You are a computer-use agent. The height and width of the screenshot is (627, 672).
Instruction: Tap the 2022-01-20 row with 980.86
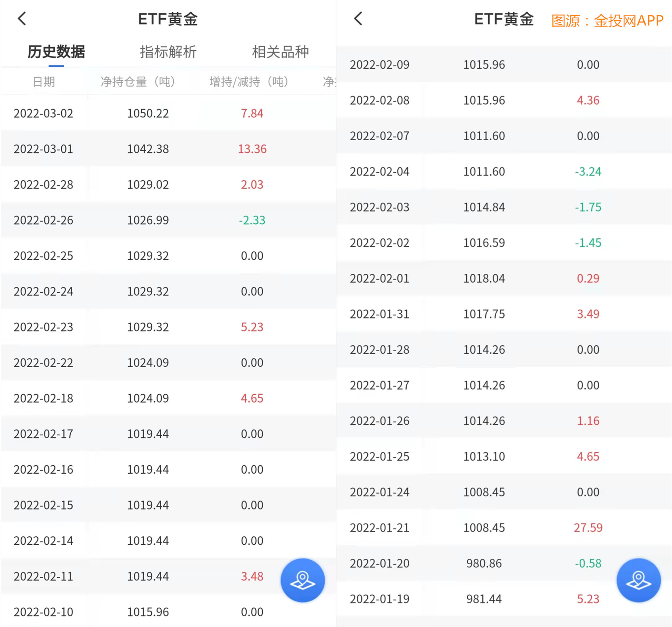coord(484,563)
